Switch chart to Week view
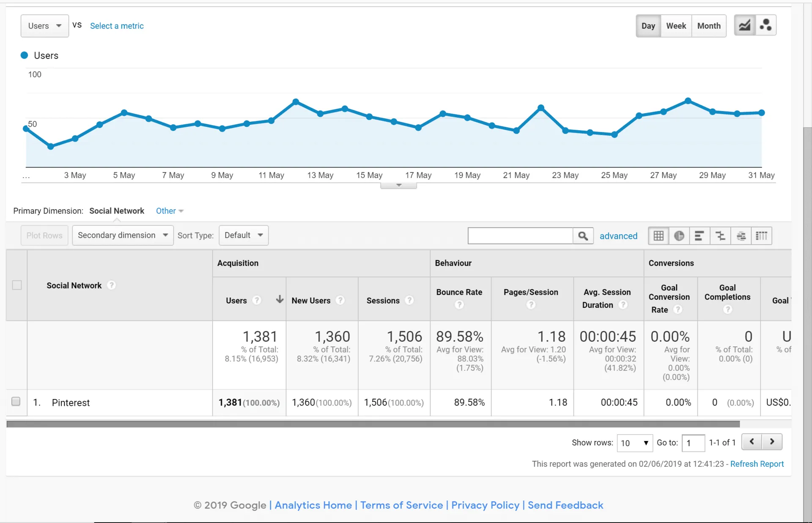Viewport: 812px width, 523px height. (676, 26)
